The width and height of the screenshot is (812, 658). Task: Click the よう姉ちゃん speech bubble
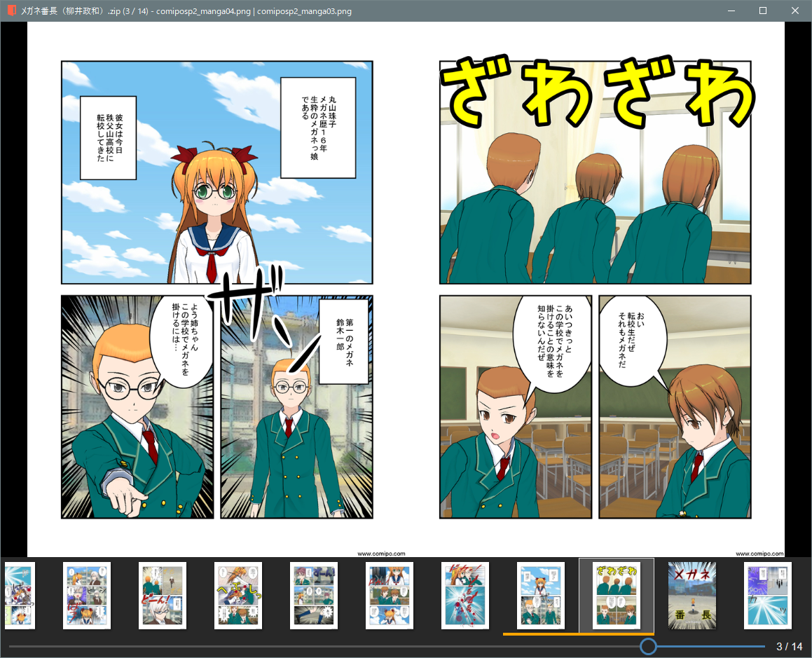(181, 343)
